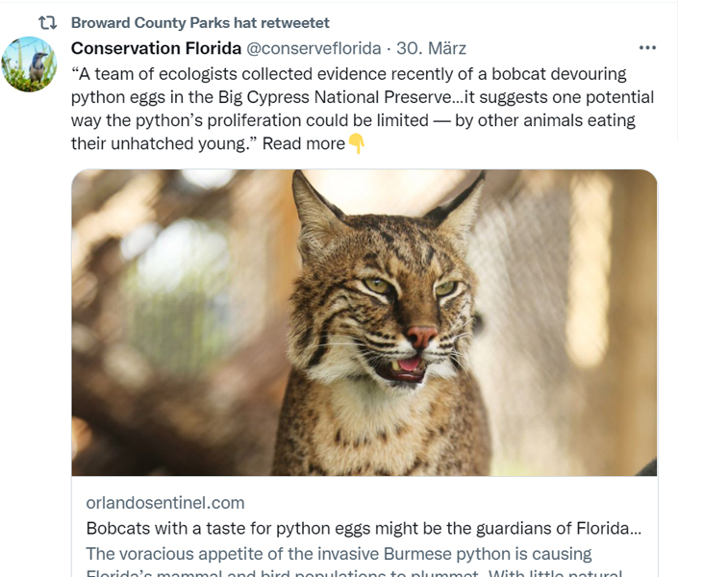Viewport: 728px width, 577px height.
Task: Click the retweet icon above the tweet
Action: (x=46, y=22)
